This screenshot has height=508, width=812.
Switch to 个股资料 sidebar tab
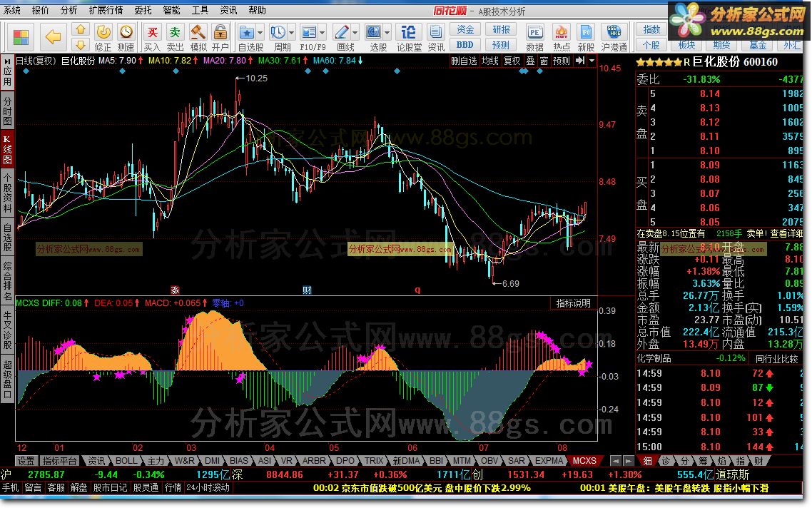(7, 195)
